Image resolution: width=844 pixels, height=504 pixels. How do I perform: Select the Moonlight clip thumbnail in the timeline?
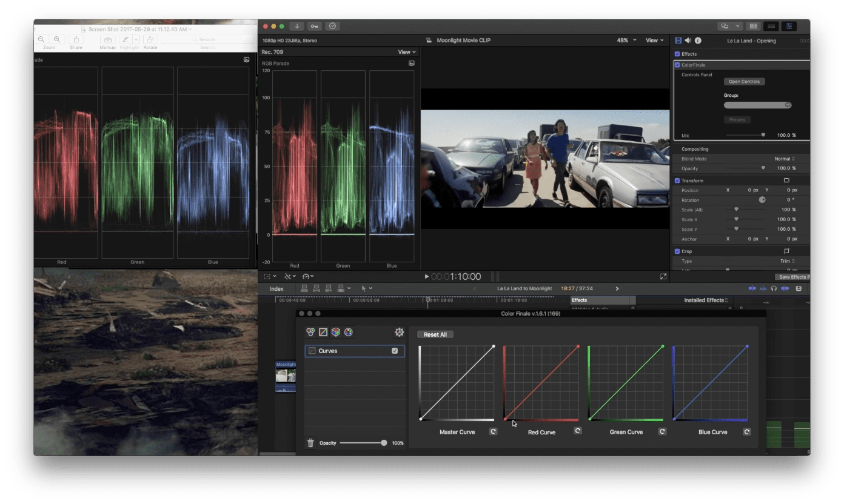(285, 374)
